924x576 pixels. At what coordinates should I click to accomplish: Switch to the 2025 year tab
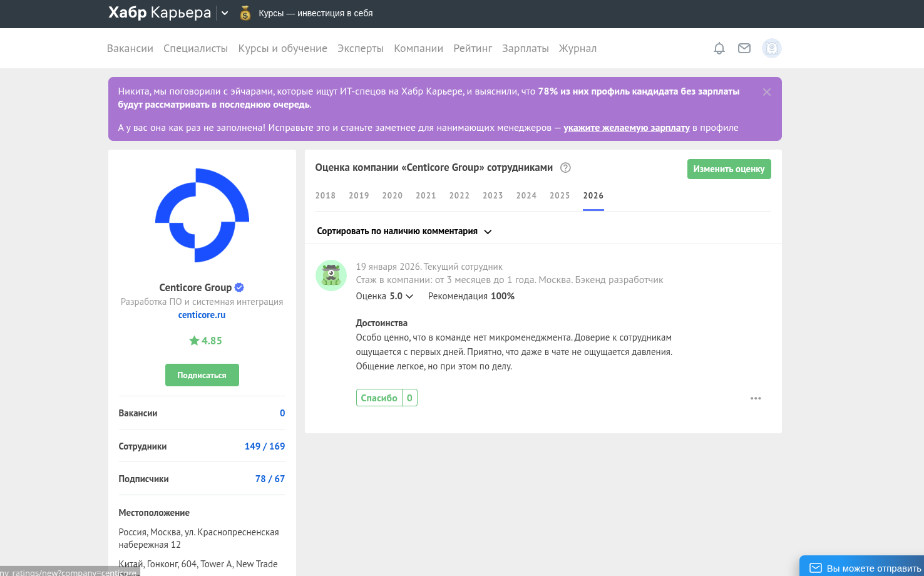pyautogui.click(x=560, y=196)
